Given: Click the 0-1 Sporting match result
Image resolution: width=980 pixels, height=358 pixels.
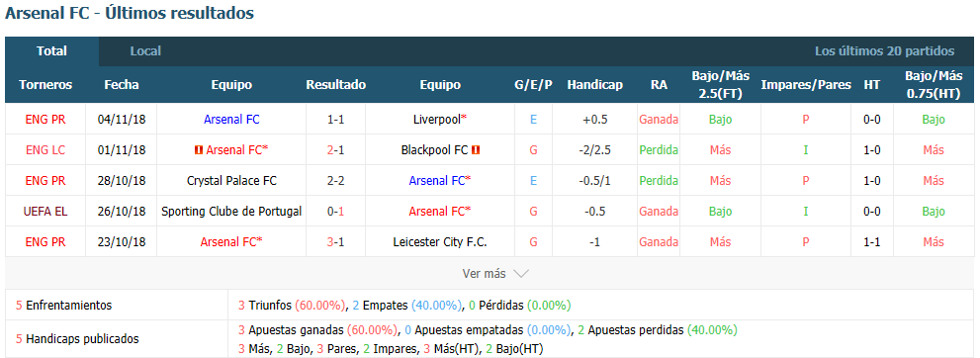Looking at the screenshot, I should 335,212.
